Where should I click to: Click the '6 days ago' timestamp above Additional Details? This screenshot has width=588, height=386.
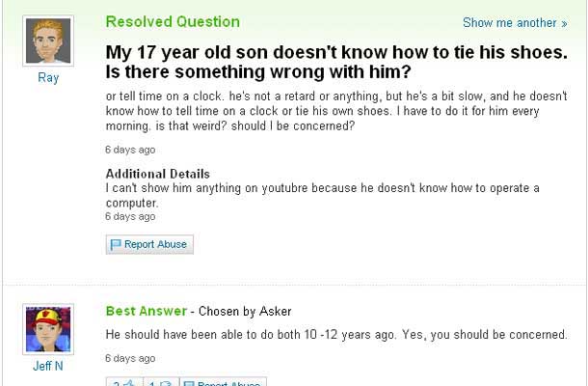click(129, 150)
